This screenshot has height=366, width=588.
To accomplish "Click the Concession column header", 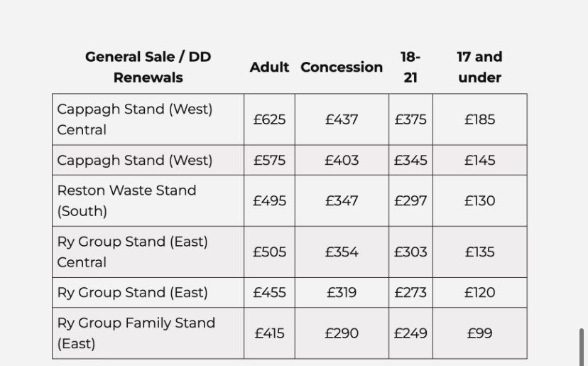I will point(342,68).
